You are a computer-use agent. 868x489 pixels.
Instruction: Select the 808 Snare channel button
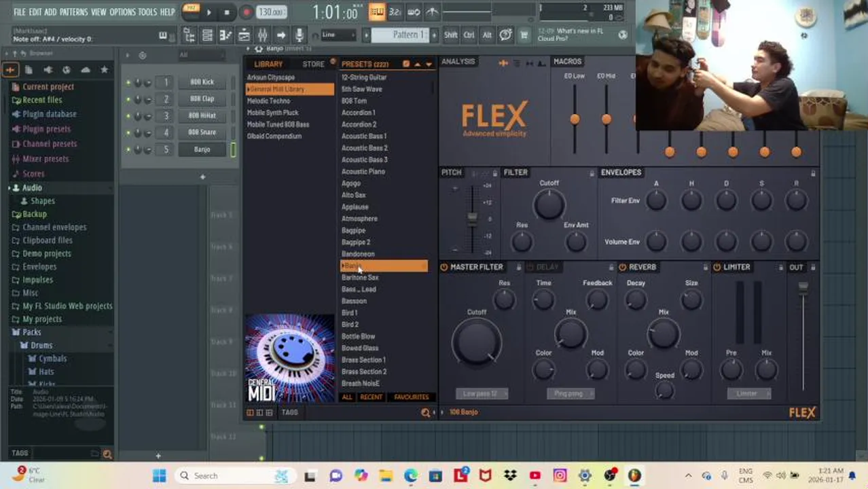pyautogui.click(x=202, y=132)
